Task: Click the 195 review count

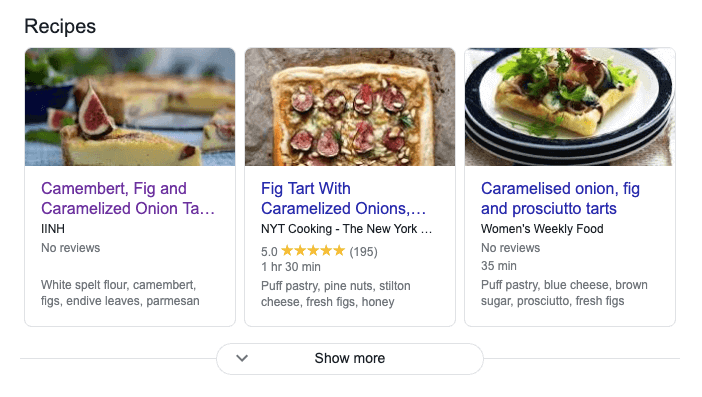Action: coord(364,252)
